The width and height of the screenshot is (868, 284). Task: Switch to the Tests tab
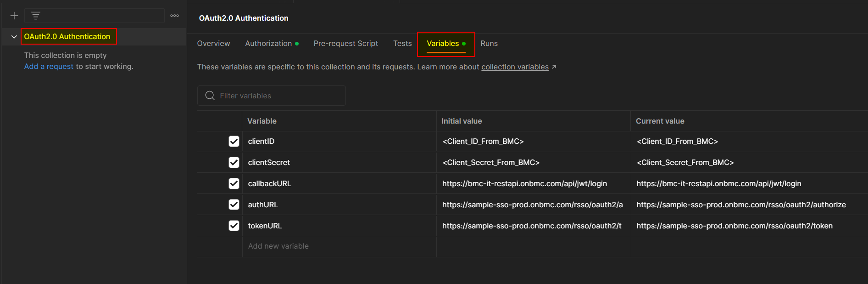(402, 44)
